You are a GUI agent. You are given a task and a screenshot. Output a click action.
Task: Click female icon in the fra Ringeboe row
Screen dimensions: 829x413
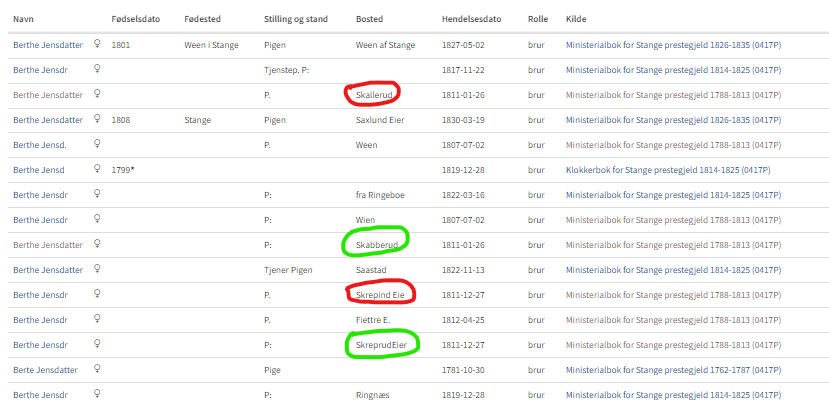tap(97, 194)
